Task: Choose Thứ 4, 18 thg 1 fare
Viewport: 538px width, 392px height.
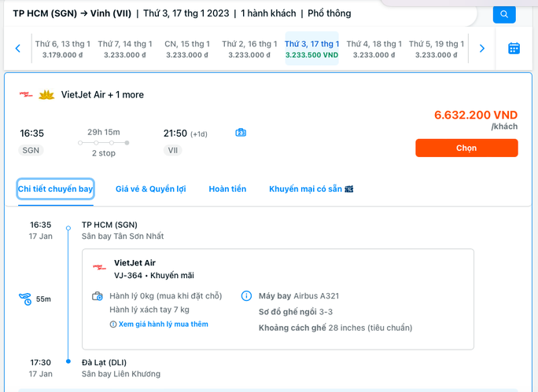Action: coord(374,49)
